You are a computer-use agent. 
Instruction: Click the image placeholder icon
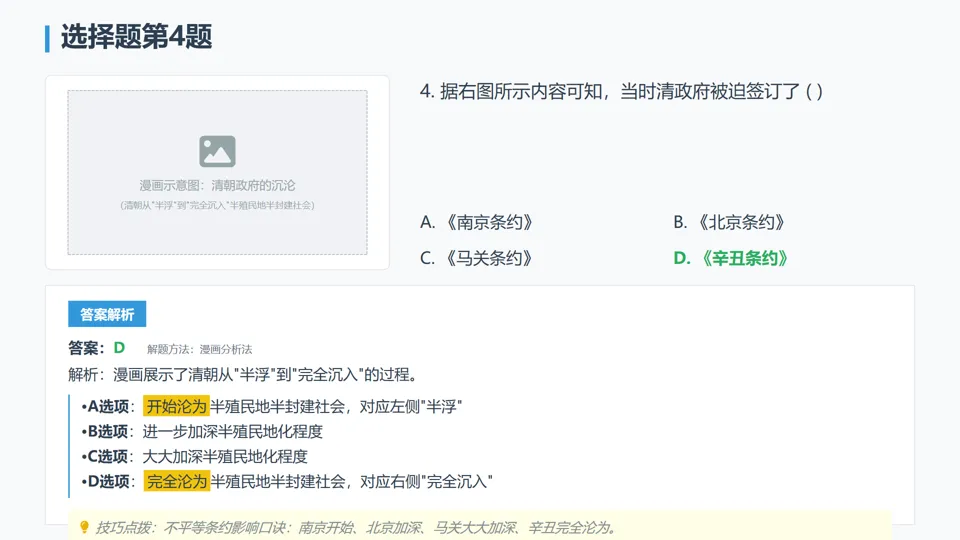point(217,151)
